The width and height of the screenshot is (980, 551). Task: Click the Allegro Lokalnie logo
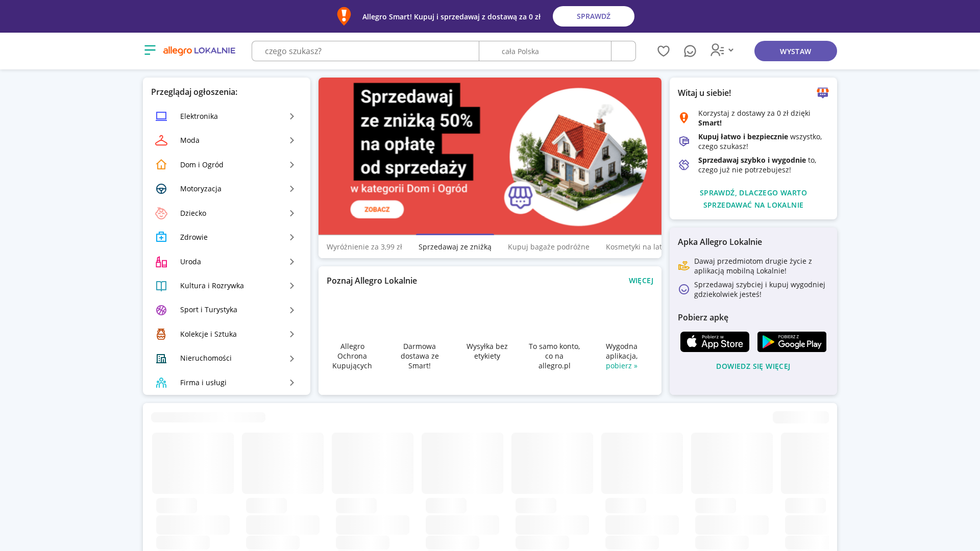pyautogui.click(x=199, y=51)
